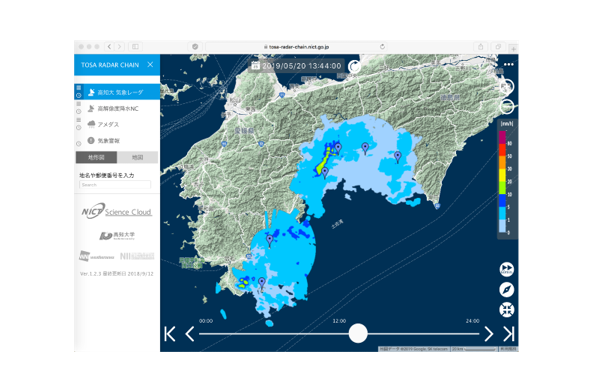The width and height of the screenshot is (593, 392).
Task: Step back one frame with left chevron
Action: [190, 334]
